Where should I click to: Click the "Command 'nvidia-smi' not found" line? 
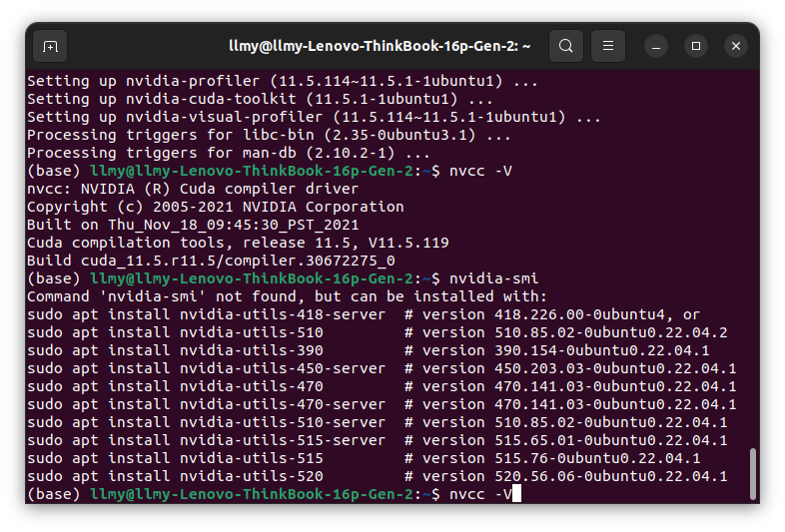[x=287, y=296]
